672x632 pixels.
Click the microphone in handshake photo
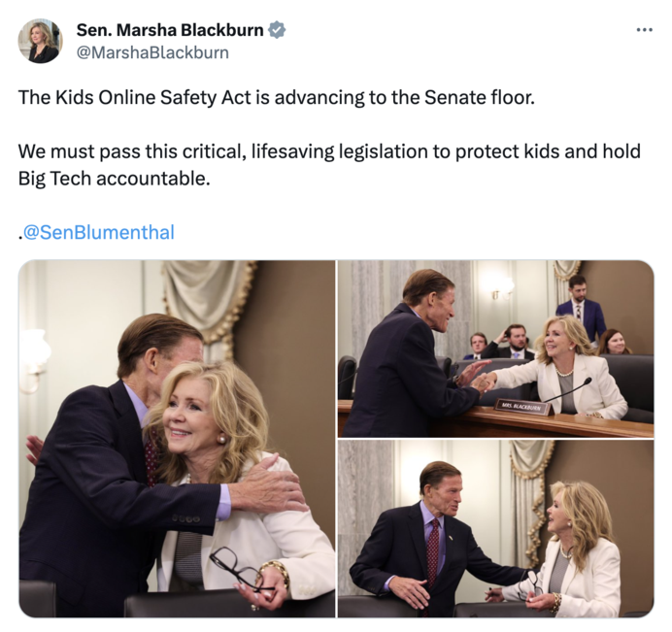[x=569, y=389]
